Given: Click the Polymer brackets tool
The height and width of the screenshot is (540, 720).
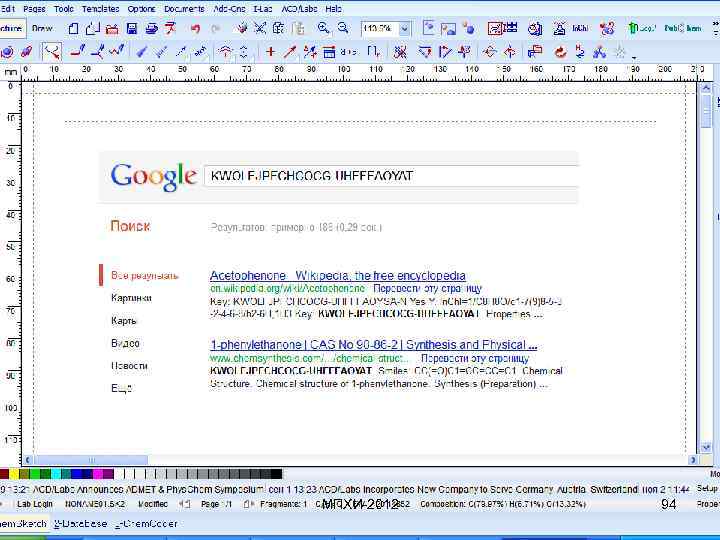Looking at the screenshot, I should 374,51.
